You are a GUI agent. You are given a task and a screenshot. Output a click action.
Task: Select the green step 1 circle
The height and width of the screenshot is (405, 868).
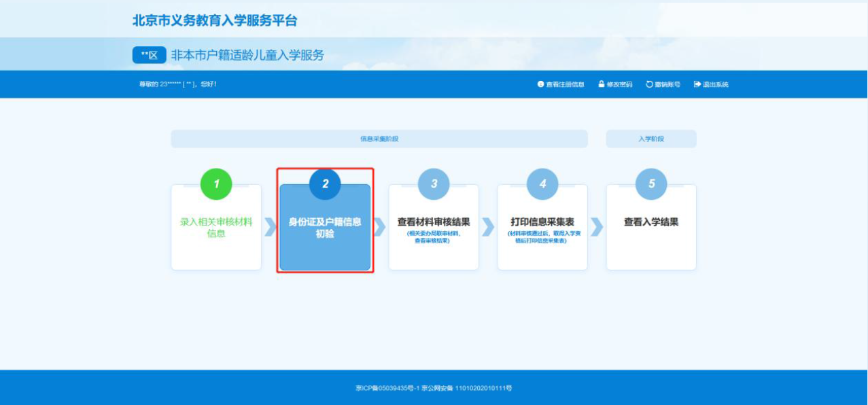[x=216, y=183]
